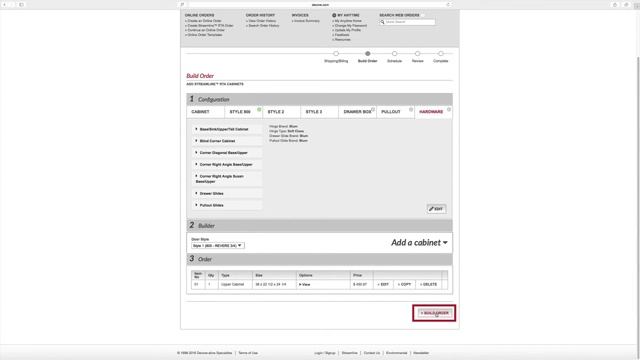The width and height of the screenshot is (640, 360).
Task: Open Create an Online Order link
Action: tap(203, 21)
